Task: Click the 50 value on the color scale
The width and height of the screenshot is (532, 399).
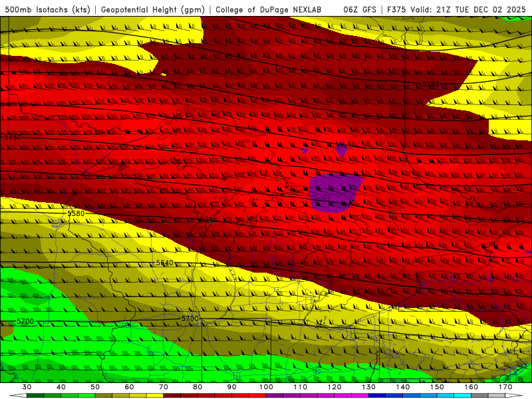Action: pyautogui.click(x=95, y=387)
